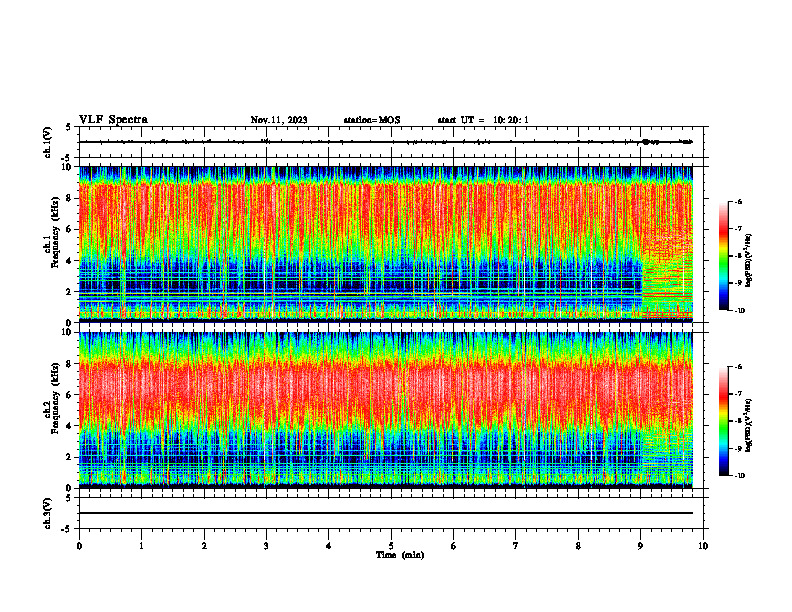The width and height of the screenshot is (792, 612).
Task: Click the "-8" label on ch.1 color bar
Action: tap(739, 256)
